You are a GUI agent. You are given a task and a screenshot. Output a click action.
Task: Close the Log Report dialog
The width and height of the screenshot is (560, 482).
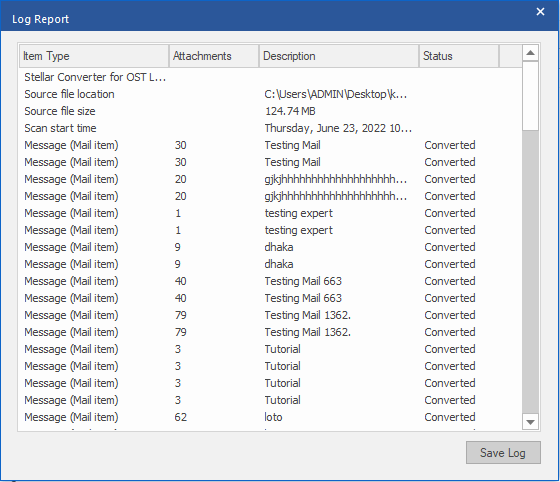pyautogui.click(x=540, y=12)
